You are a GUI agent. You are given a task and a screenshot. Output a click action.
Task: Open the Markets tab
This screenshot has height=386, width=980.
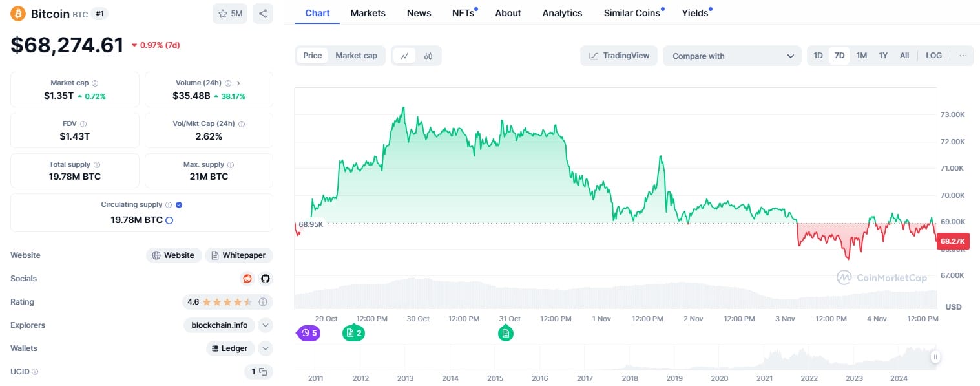[368, 13]
